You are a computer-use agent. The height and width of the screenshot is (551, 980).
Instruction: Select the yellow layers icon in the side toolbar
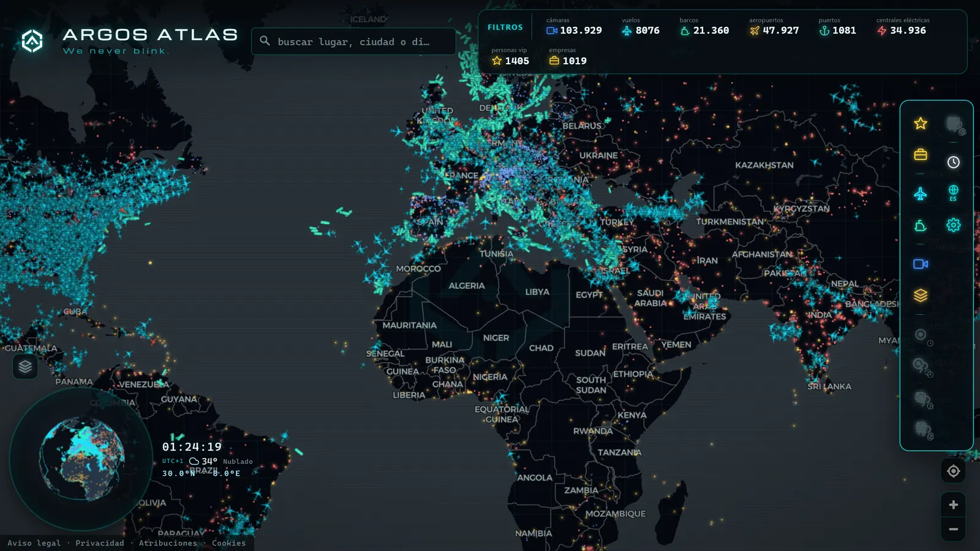pos(921,295)
